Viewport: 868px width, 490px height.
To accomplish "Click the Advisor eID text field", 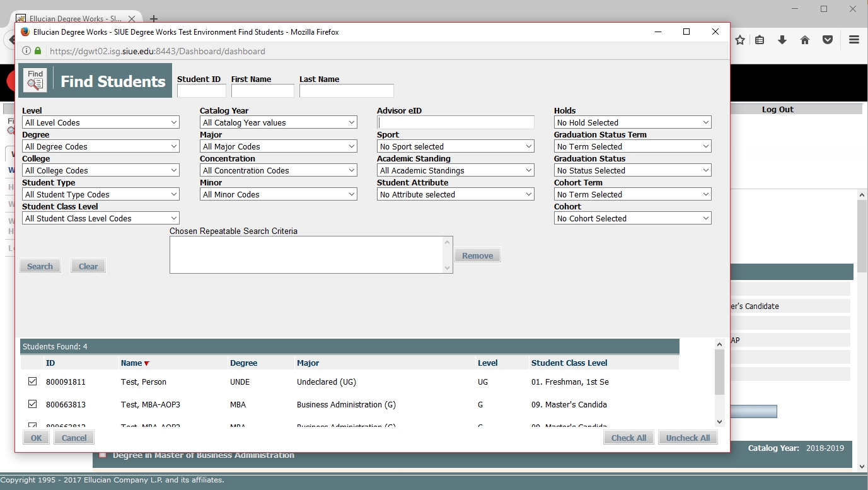I will pos(456,122).
